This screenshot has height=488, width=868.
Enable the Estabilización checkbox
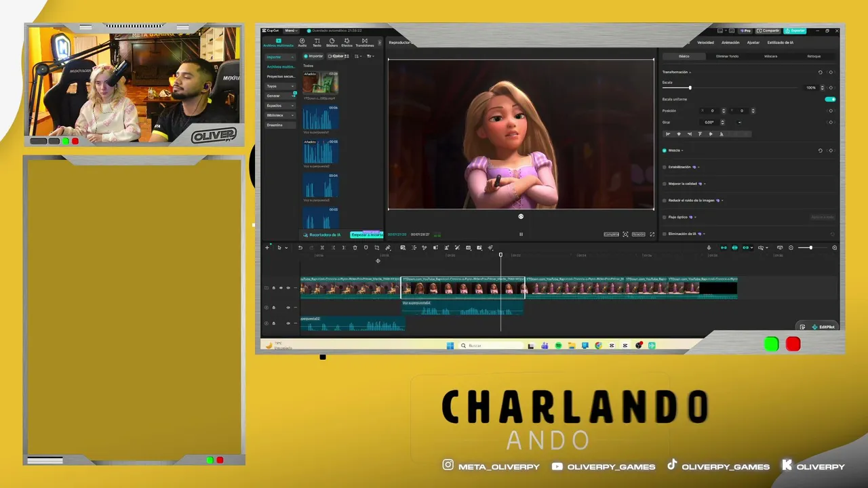tap(665, 167)
